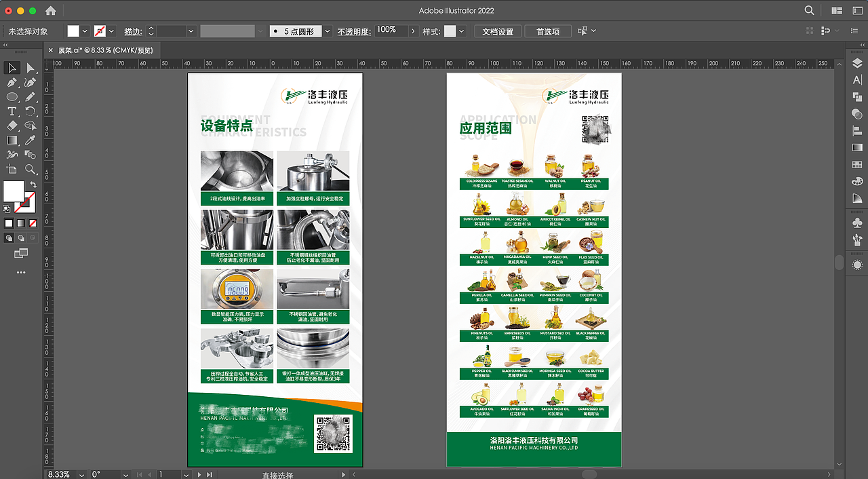Open the Gradient panel icon
This screenshot has height=479, width=868.
(857, 148)
